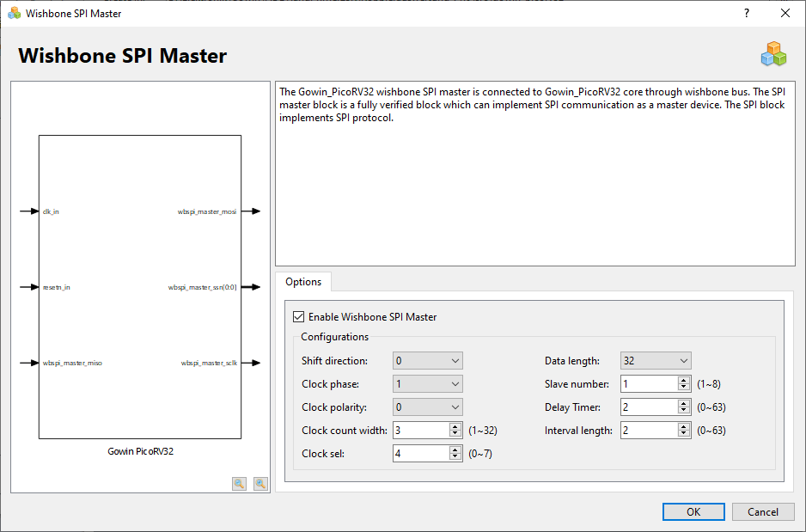Click the wbspi_master_sclk port label
This screenshot has height=532, width=806.
click(209, 363)
